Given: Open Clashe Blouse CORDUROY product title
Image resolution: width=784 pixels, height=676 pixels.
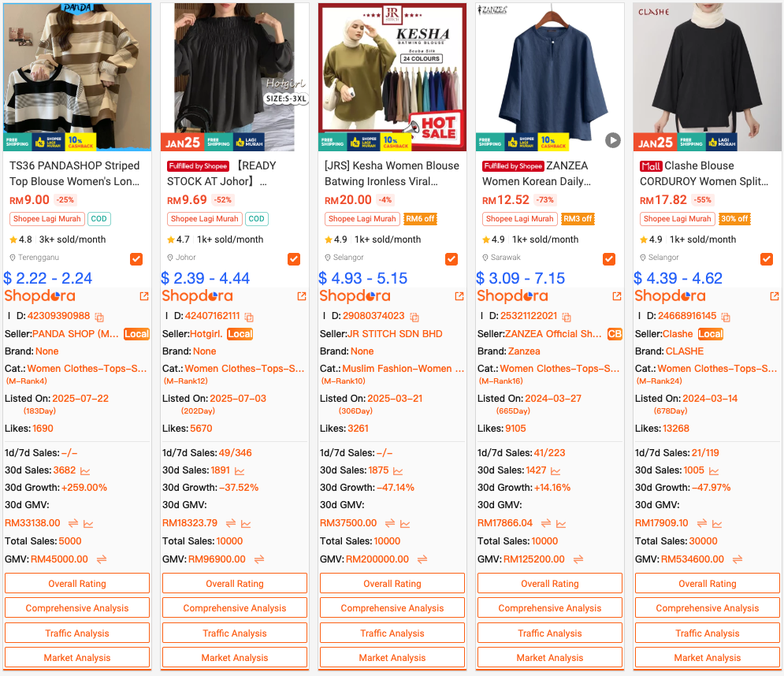Looking at the screenshot, I should 704,173.
